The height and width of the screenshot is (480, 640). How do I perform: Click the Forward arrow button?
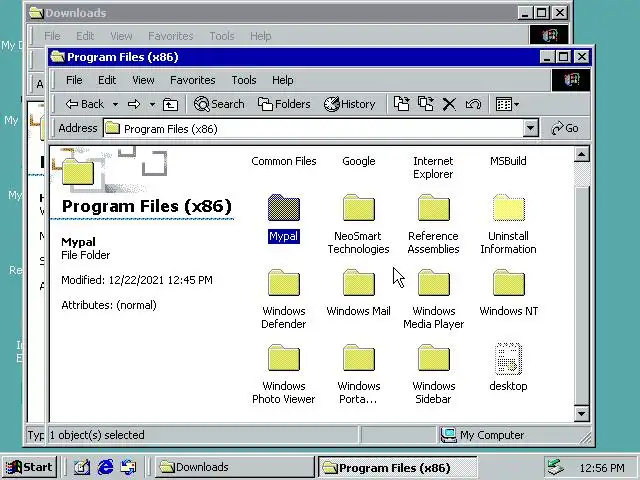point(133,104)
